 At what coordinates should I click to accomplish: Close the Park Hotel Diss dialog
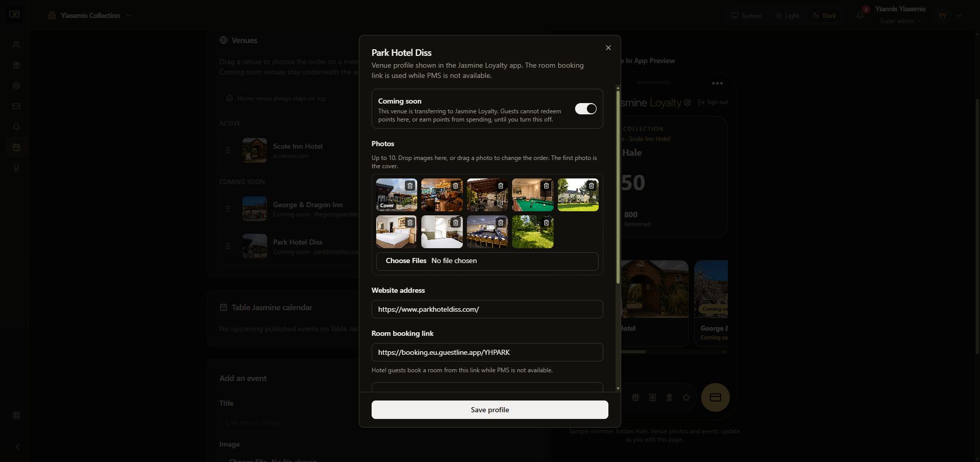click(x=608, y=48)
